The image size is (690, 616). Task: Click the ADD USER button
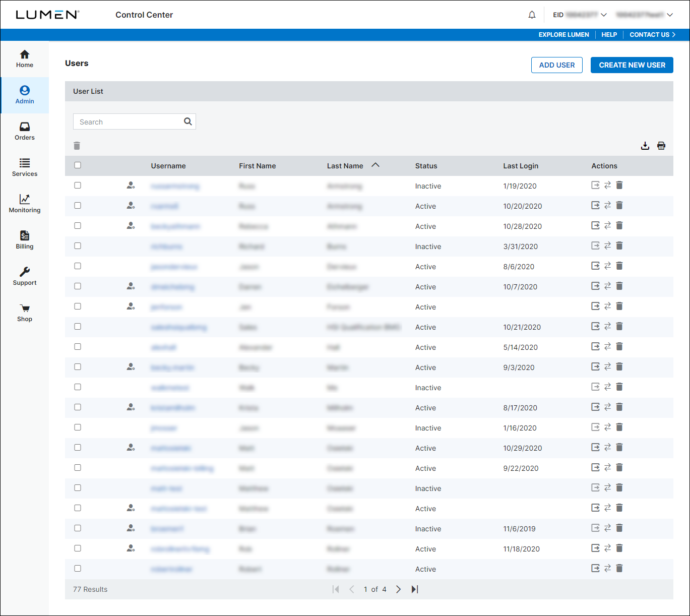(557, 65)
